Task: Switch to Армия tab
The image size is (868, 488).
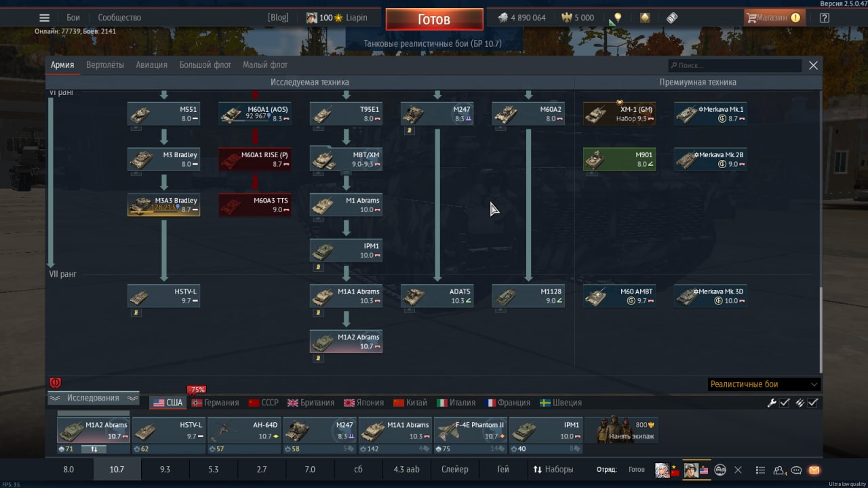Action: tap(62, 65)
